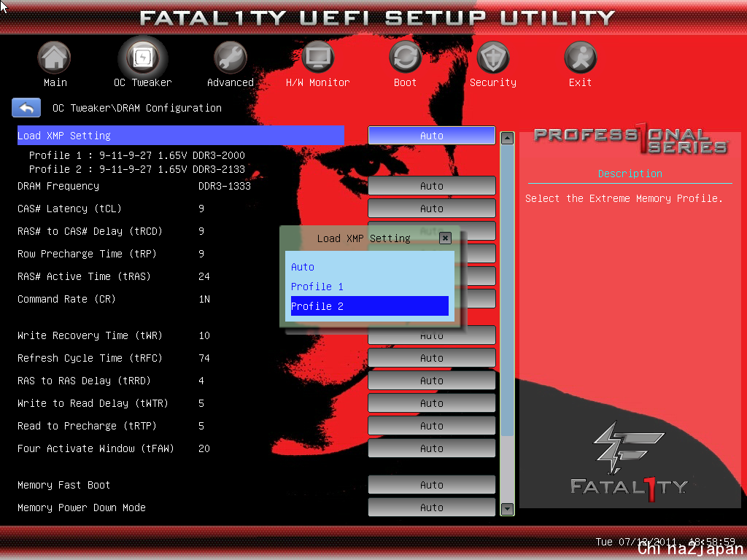Screen dimensions: 747x560
Task: Click the Profile 2 DDR3-2133 info line
Action: tap(136, 169)
